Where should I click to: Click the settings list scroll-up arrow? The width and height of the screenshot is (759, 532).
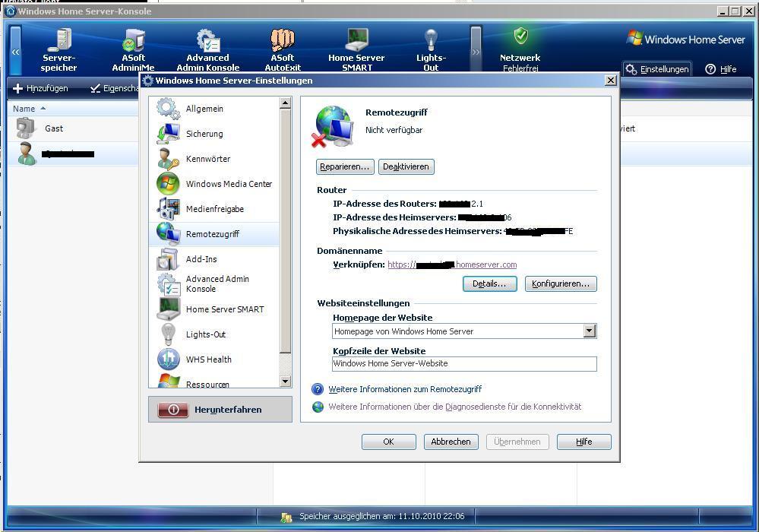pyautogui.click(x=285, y=103)
